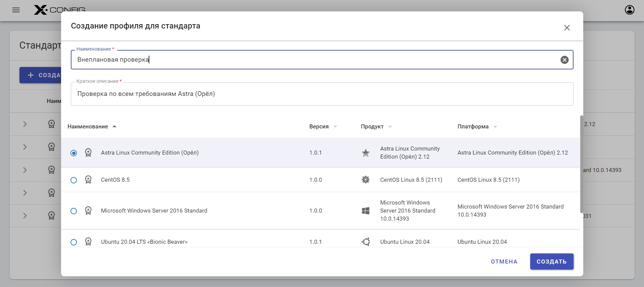Clear the Наименование field with the X icon
The width and height of the screenshot is (644, 287).
coord(564,60)
